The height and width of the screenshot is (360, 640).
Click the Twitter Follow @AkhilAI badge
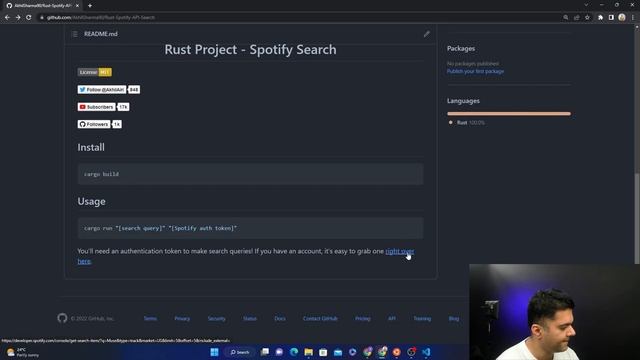point(109,89)
